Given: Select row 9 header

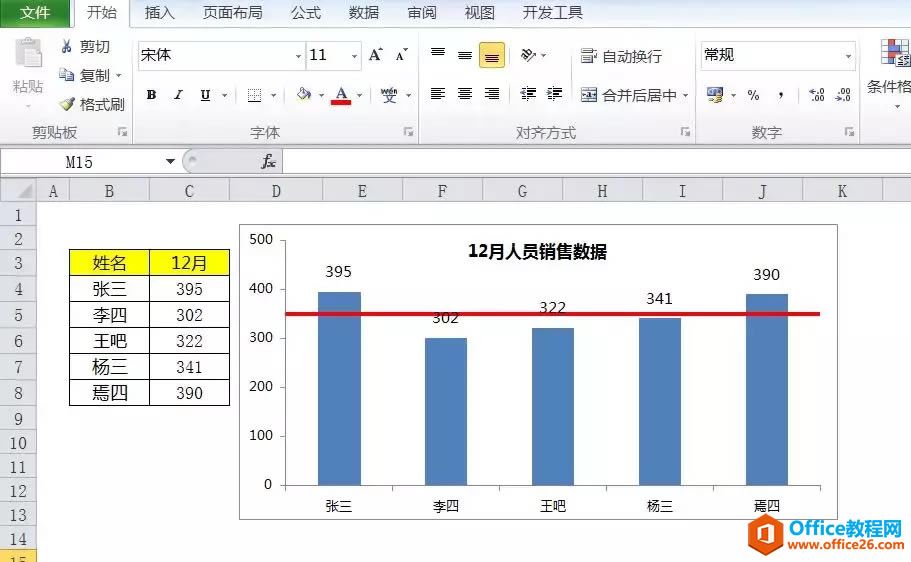Looking at the screenshot, I should click(x=18, y=418).
